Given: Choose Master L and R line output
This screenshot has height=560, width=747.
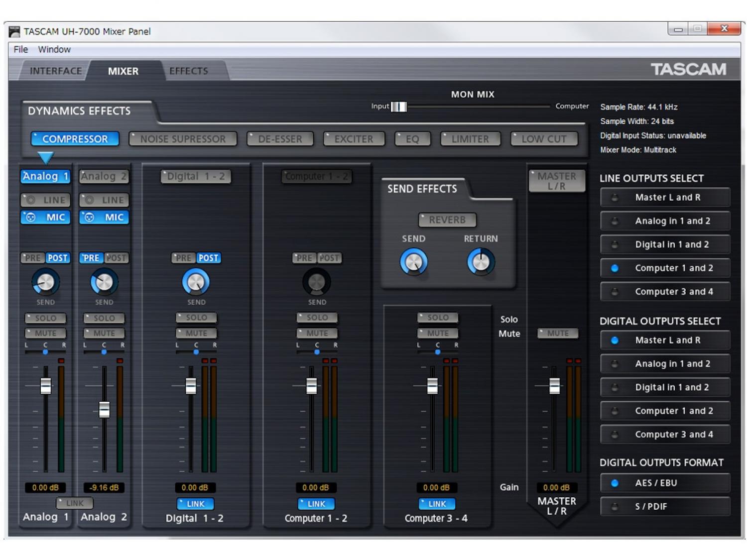Looking at the screenshot, I should 665,198.
